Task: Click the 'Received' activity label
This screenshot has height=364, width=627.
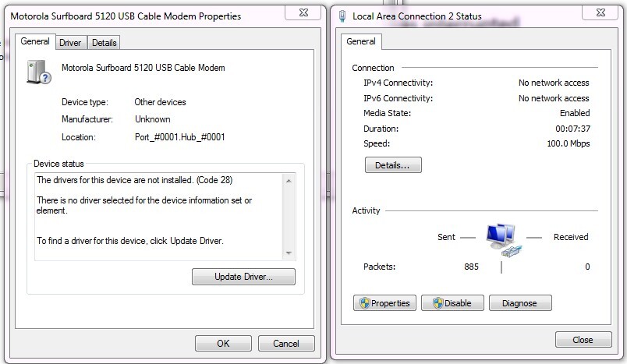Action: point(571,237)
